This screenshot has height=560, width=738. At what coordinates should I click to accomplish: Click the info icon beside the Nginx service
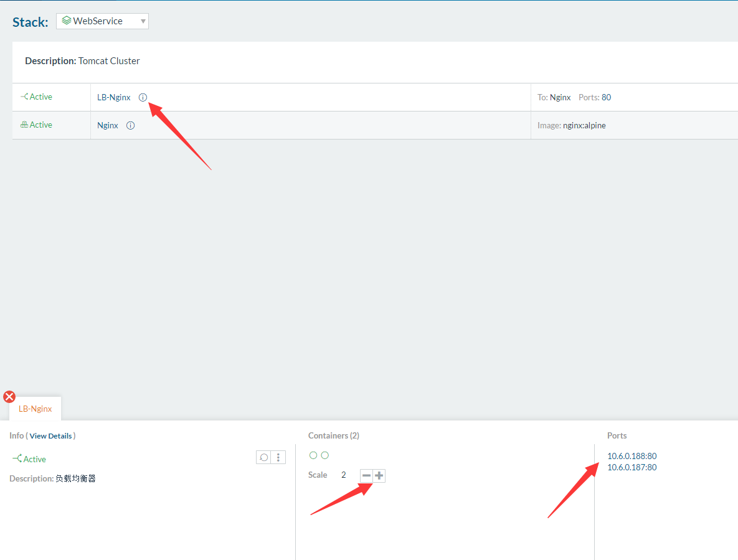(130, 125)
